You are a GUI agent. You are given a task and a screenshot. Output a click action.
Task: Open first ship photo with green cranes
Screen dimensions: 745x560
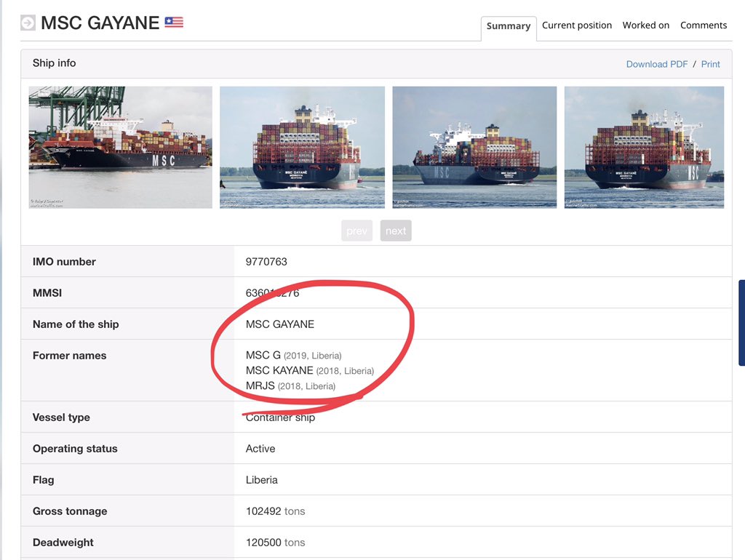click(x=120, y=147)
